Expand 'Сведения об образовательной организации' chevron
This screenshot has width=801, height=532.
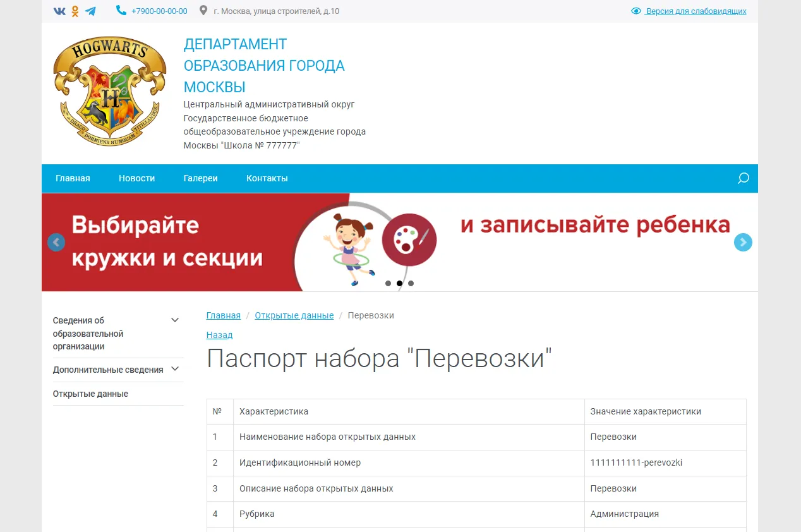175,320
